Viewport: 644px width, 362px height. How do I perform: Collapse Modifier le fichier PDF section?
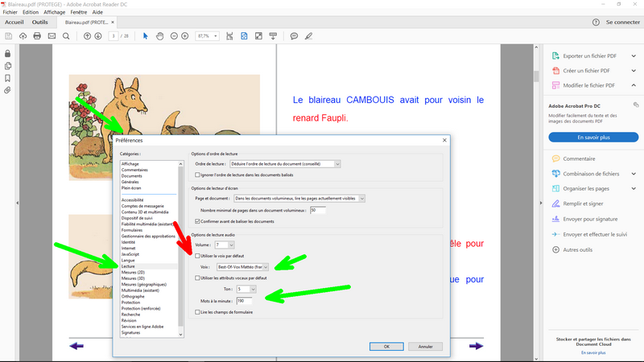click(x=634, y=85)
